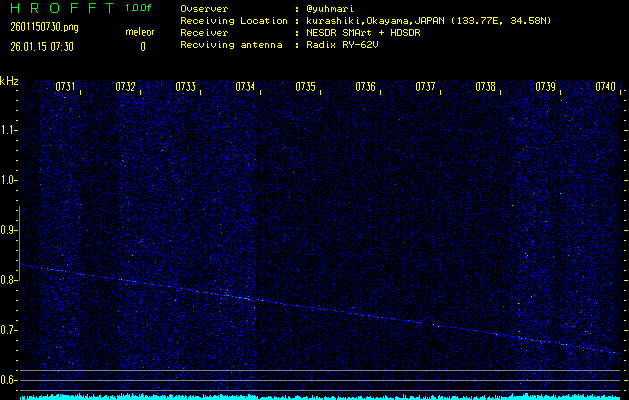Click the 1.00f version label
The width and height of the screenshot is (629, 400).
[139, 8]
